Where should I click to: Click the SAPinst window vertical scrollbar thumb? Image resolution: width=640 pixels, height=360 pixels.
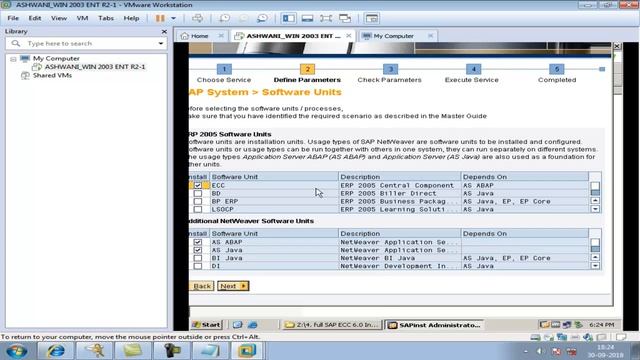click(x=618, y=79)
